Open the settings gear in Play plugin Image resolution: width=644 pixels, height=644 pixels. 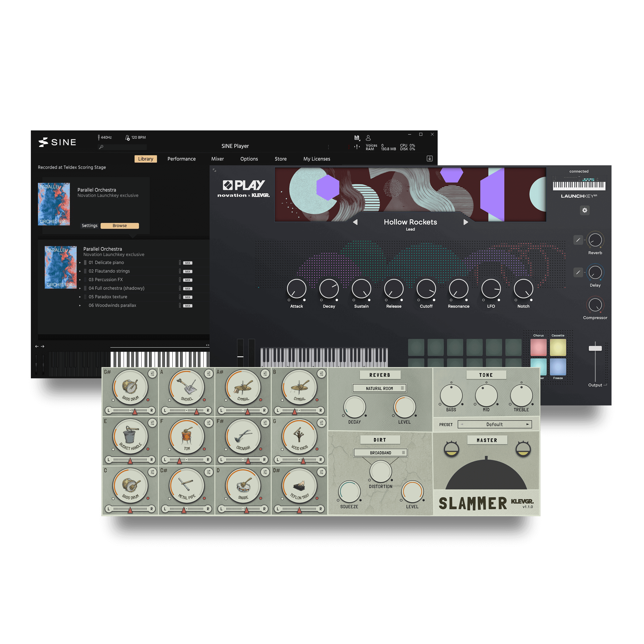(584, 210)
